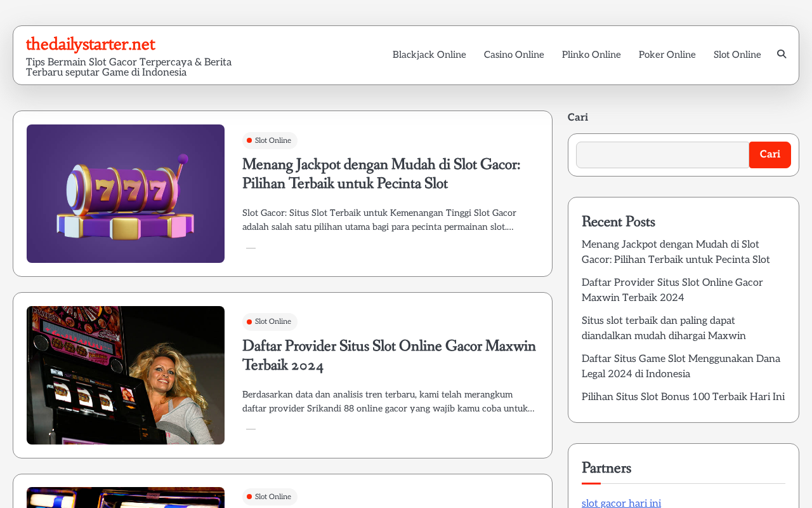Open Poker Online navigation link
Image resolution: width=812 pixels, height=508 pixels.
pyautogui.click(x=667, y=55)
